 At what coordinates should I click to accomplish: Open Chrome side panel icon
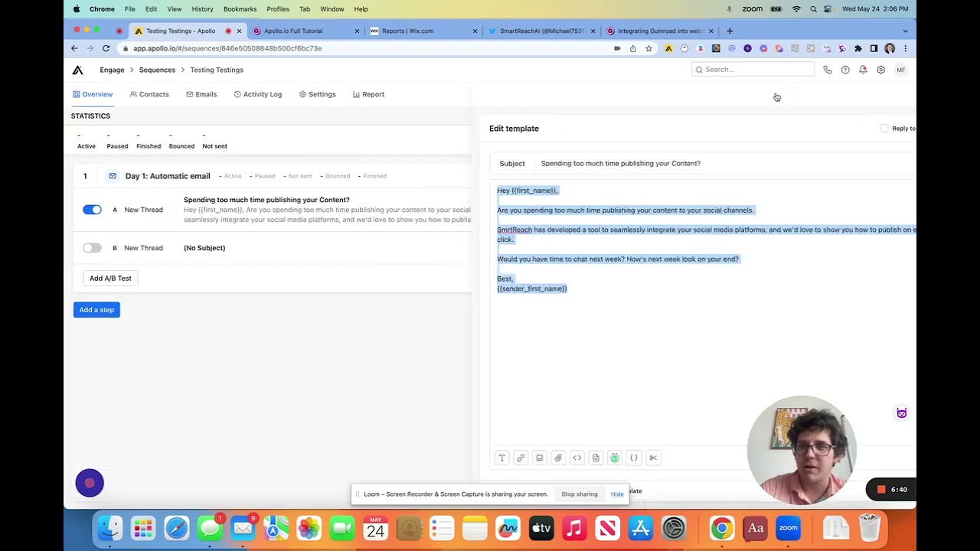point(874,48)
